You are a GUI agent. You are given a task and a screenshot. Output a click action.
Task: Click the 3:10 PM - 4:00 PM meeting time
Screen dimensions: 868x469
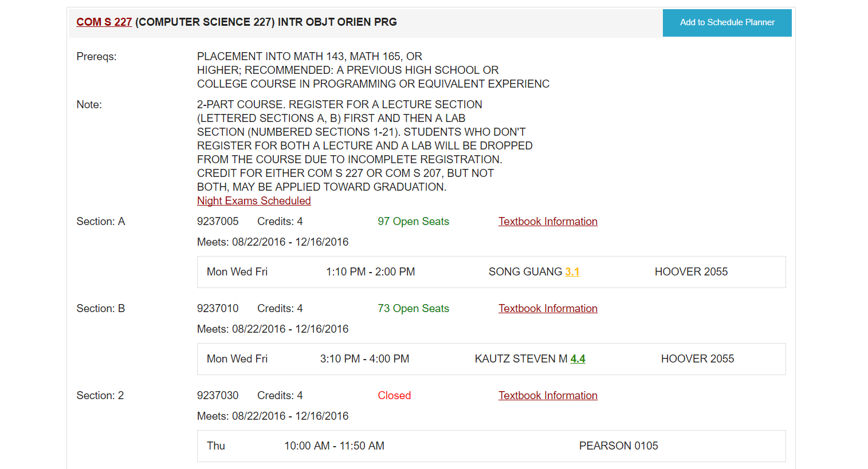click(x=364, y=359)
